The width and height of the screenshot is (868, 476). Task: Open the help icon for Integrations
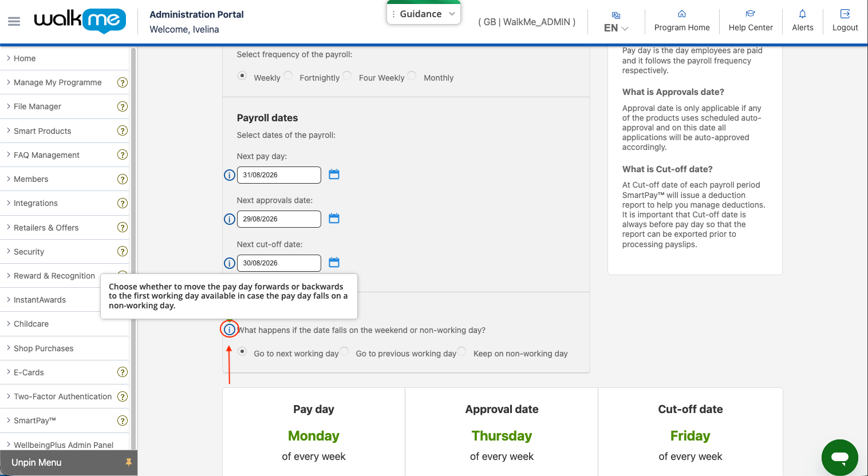coord(123,203)
